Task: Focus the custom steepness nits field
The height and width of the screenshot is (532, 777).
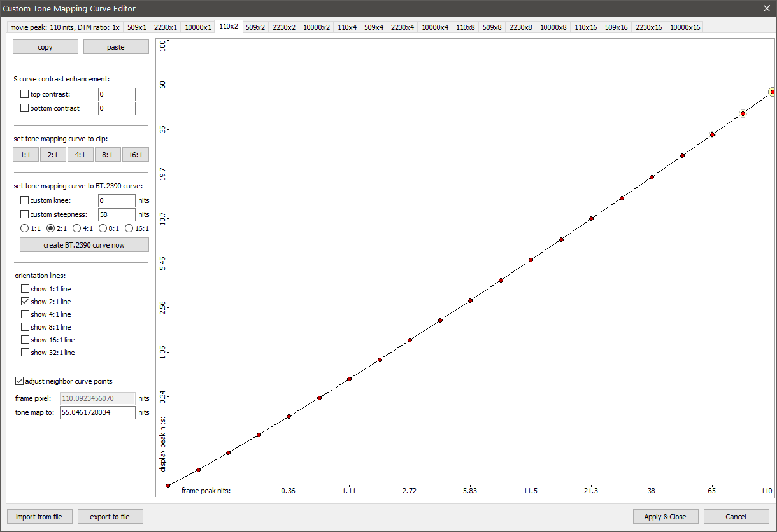Action: tap(117, 214)
